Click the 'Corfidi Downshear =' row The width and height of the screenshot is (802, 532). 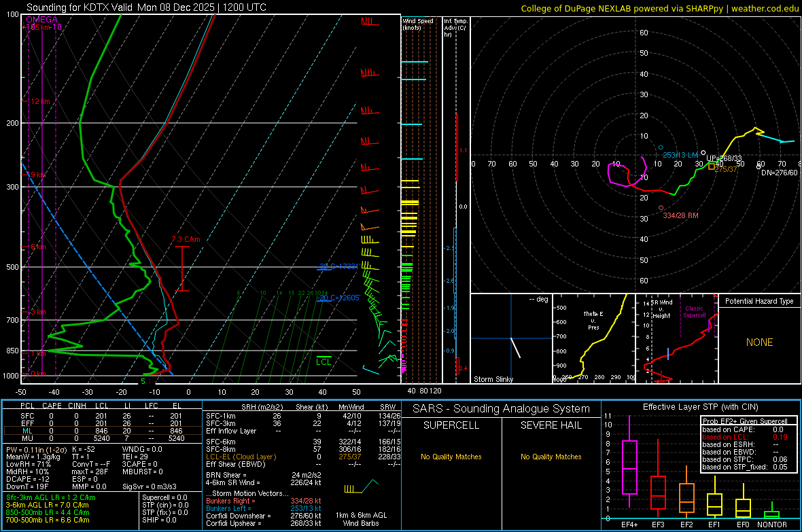coord(264,516)
